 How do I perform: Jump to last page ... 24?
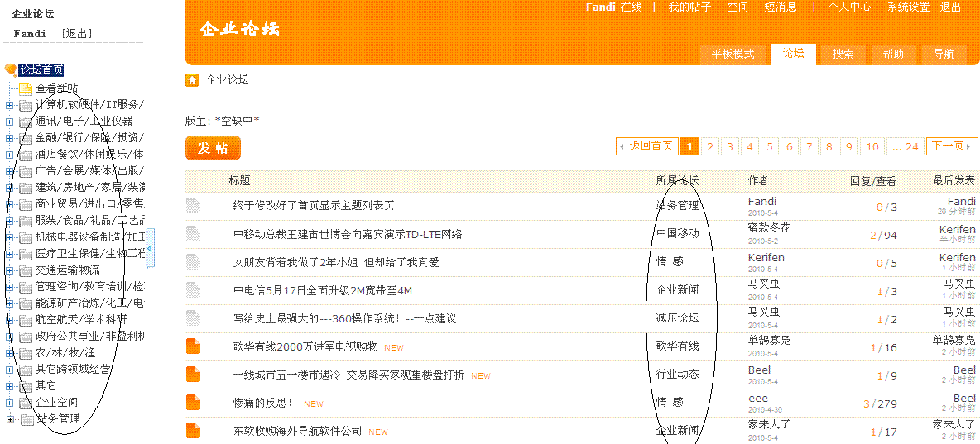point(906,146)
